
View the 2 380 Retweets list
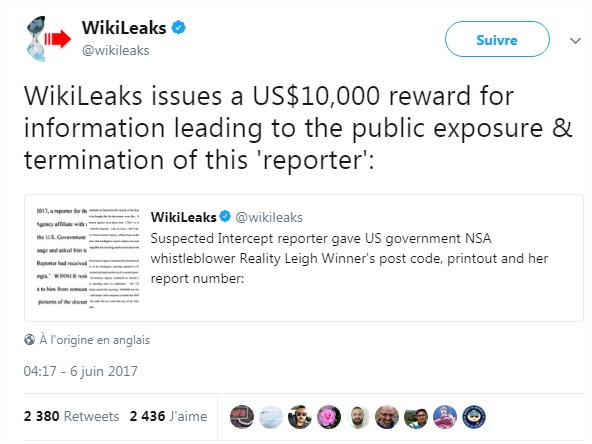coord(71,416)
